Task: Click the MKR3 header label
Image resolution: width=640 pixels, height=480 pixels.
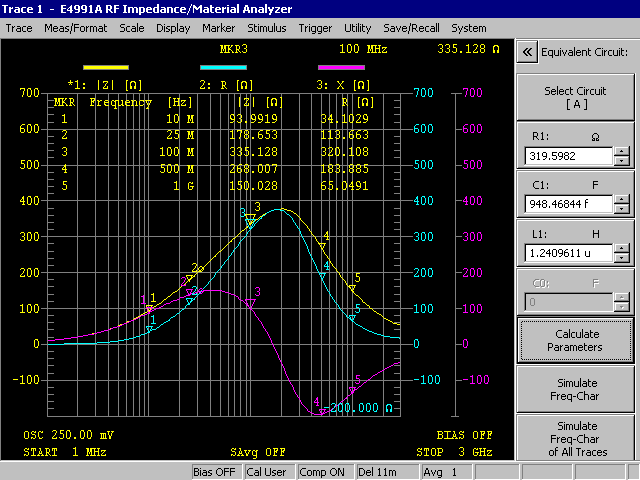Action: (x=234, y=49)
